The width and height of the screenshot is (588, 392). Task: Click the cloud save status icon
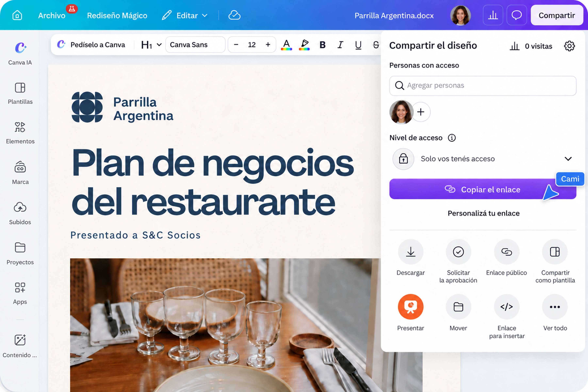click(234, 15)
